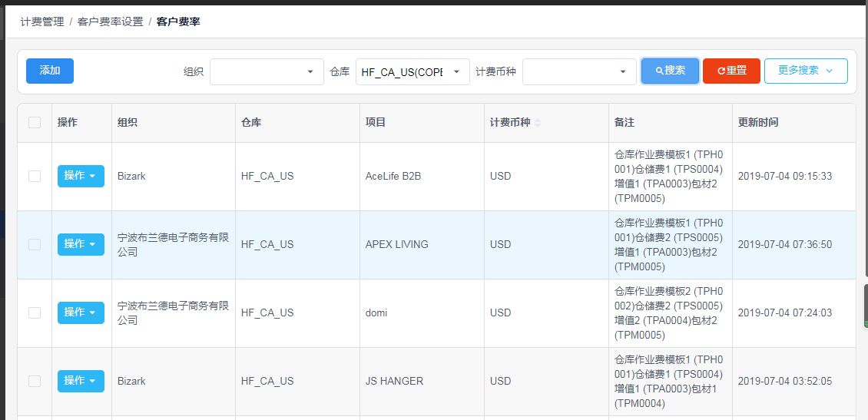Check the AceLife B2B row checkbox
The height and width of the screenshot is (420, 868).
(x=35, y=176)
